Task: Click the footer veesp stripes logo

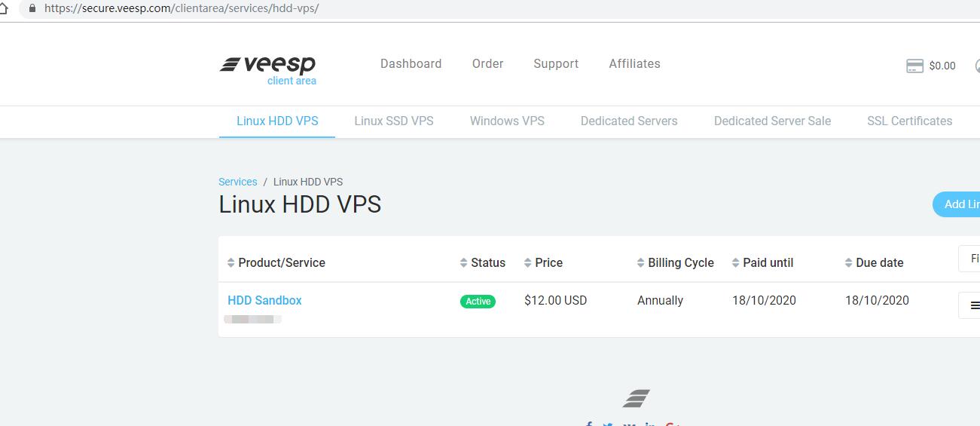Action: [637, 398]
